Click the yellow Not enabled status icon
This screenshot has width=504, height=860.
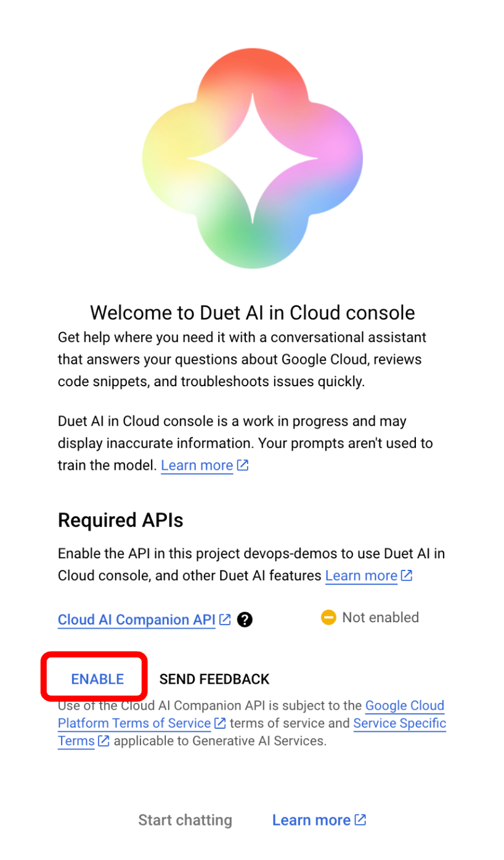pos(328,617)
